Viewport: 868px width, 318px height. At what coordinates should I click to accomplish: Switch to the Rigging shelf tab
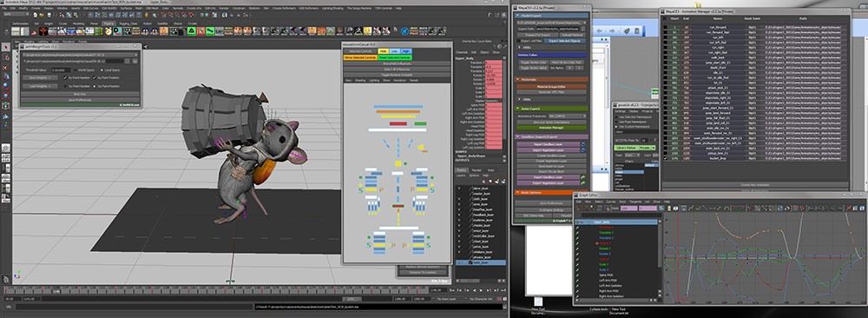point(108,23)
